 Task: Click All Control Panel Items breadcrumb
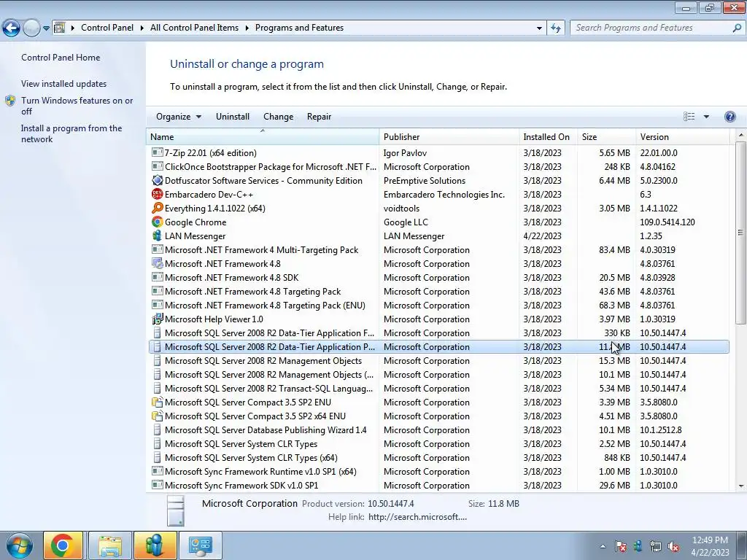tap(194, 28)
